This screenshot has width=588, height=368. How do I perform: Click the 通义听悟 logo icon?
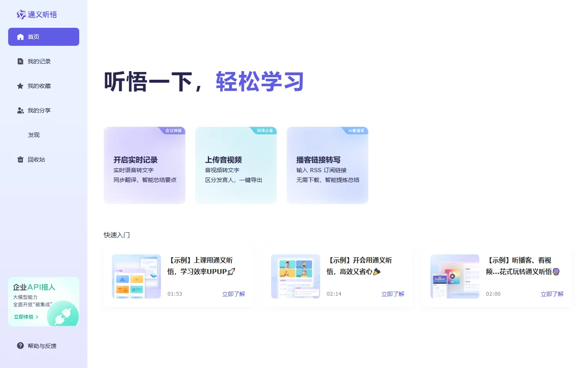(x=21, y=15)
